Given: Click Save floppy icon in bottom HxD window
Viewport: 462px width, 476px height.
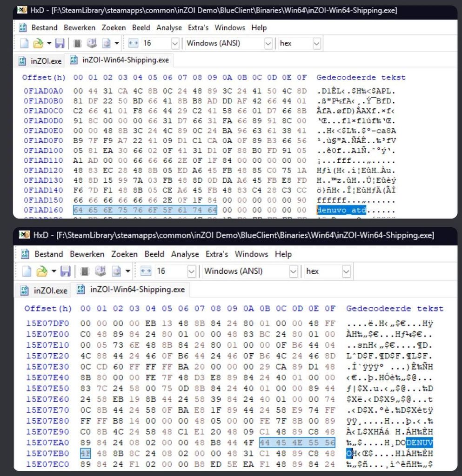Looking at the screenshot, I should [65, 271].
